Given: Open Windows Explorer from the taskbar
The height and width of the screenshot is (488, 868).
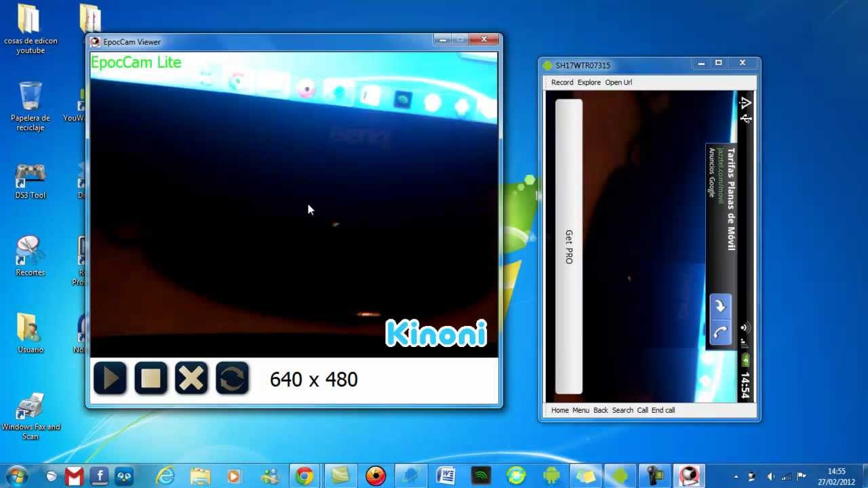Looking at the screenshot, I should 200,476.
